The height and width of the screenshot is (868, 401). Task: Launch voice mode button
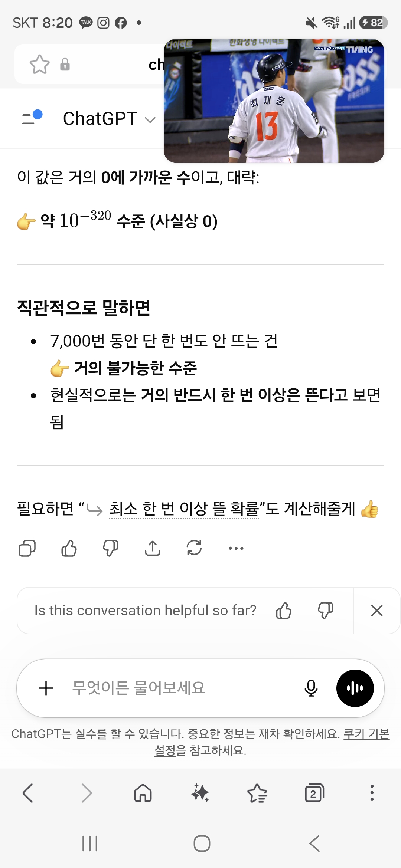pos(355,688)
